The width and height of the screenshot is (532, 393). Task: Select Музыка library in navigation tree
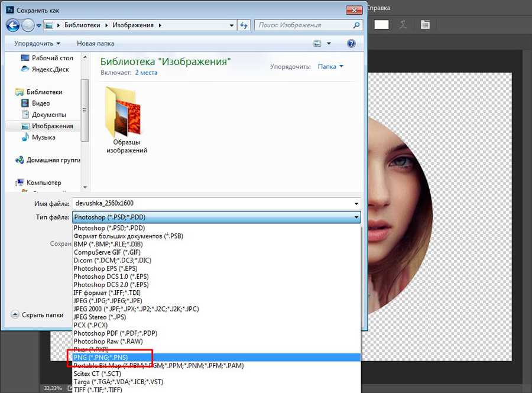tap(38, 137)
